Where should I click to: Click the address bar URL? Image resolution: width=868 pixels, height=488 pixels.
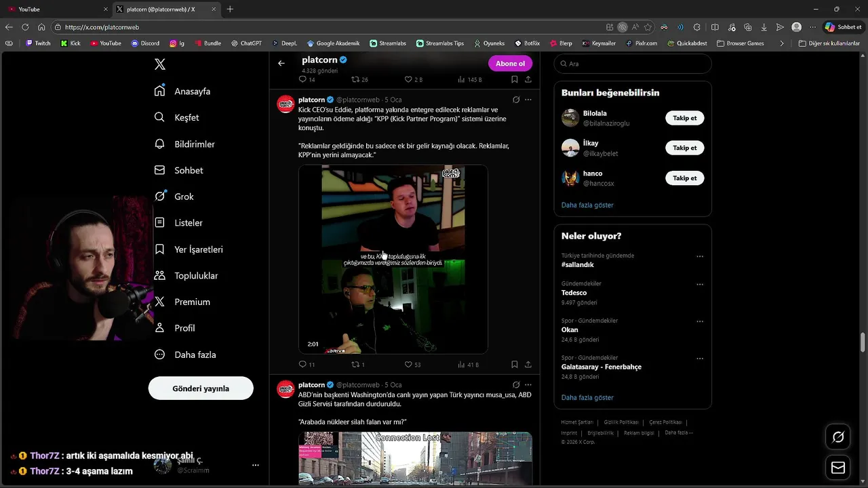point(102,27)
